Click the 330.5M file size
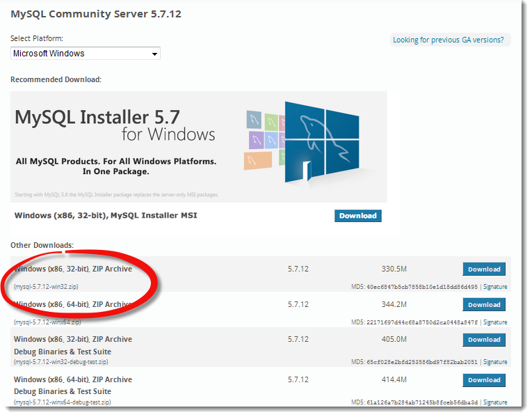 [x=394, y=269]
